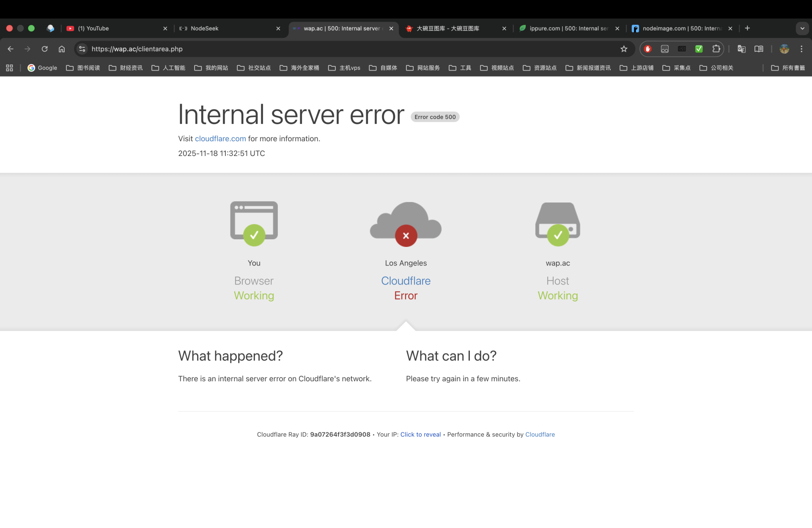
Task: Open the 采集点 bookmark folder
Action: coord(677,68)
